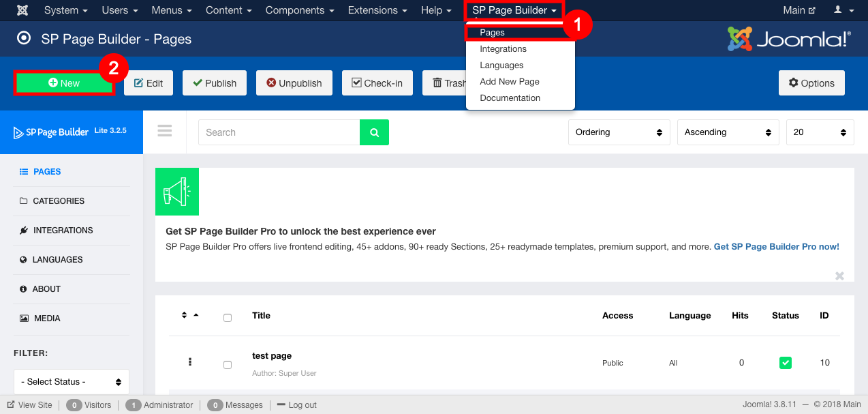Expand the Extensions menu
Screen dimensions: 868x414
point(377,10)
